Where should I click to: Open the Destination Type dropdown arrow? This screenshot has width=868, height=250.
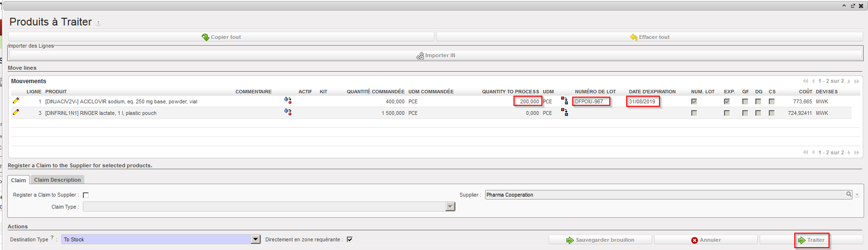[x=256, y=239]
